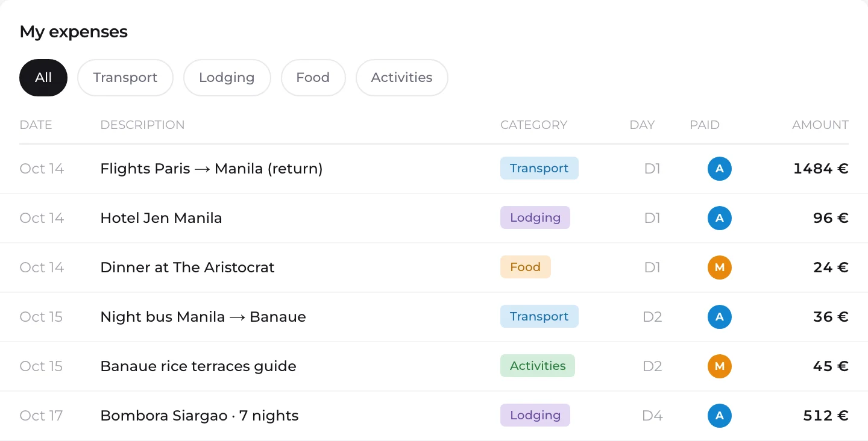Select the All filter pill
The image size is (868, 441).
(43, 78)
